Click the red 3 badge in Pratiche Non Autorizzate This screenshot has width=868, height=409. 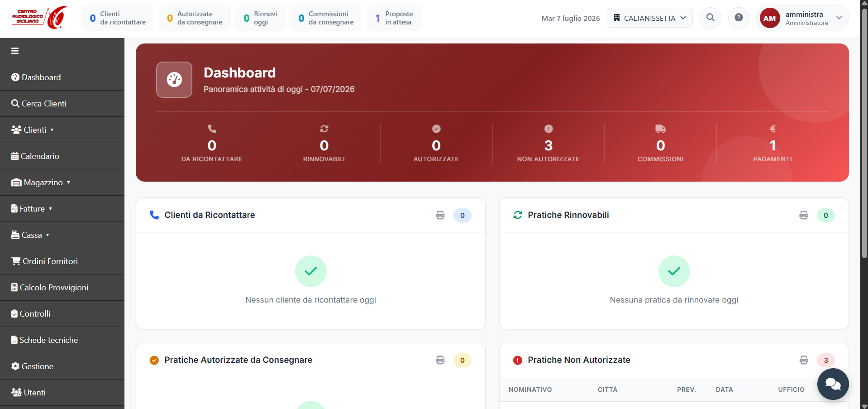pos(826,360)
